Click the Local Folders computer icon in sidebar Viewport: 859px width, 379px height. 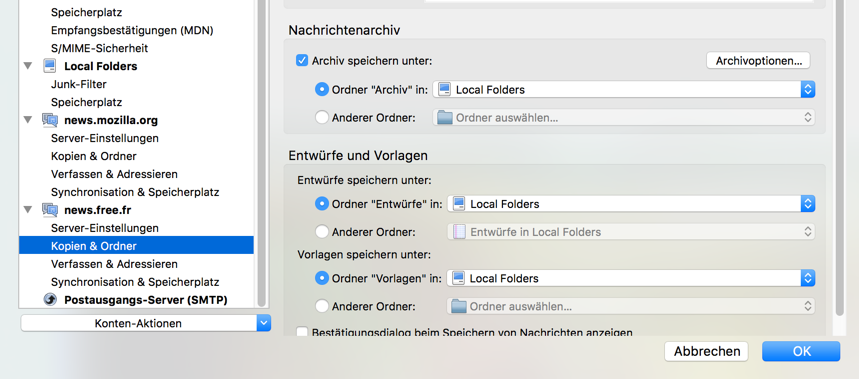tap(50, 66)
